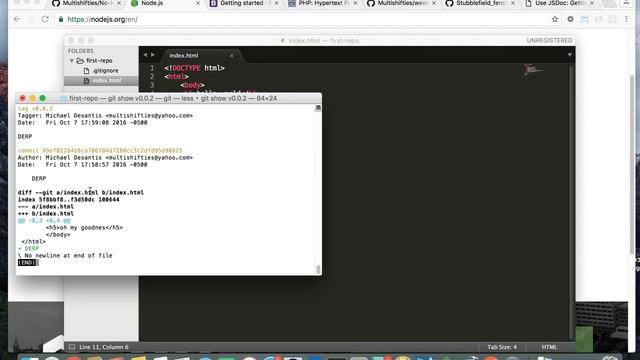640x360 pixels.
Task: Click the DOCTYPE html line in Sublime editor
Action: pos(194,68)
